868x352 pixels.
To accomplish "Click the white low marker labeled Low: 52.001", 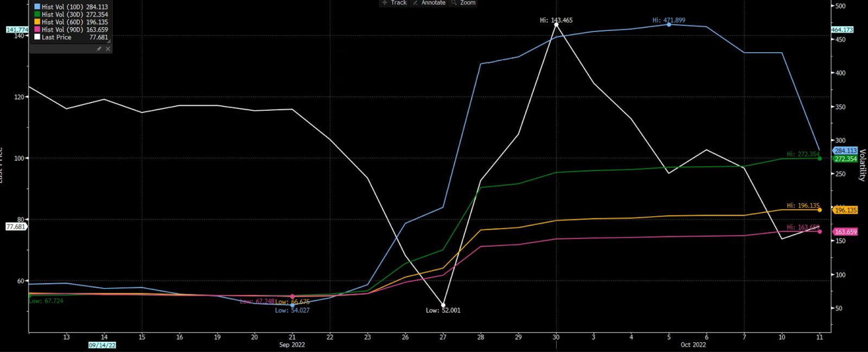I will tap(443, 305).
